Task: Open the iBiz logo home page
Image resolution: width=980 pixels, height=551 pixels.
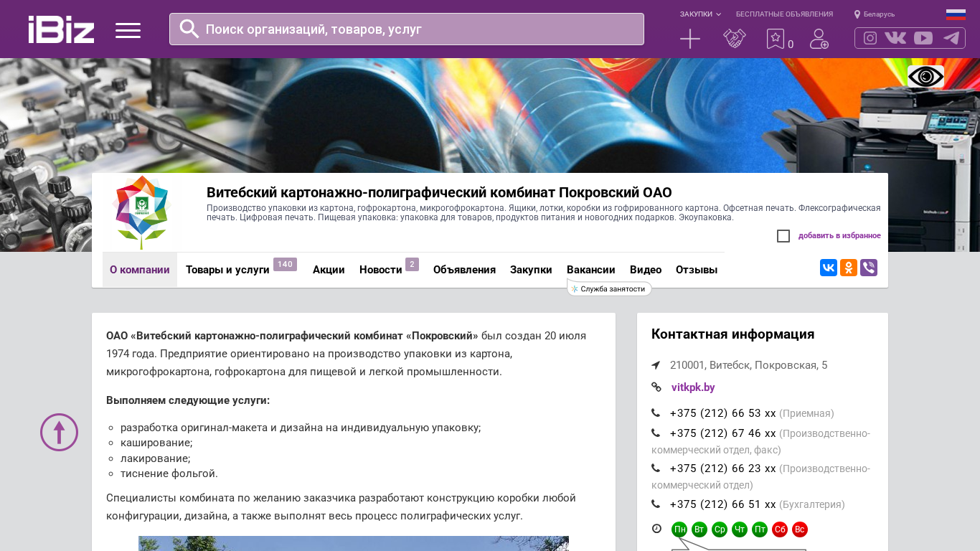Action: pos(61,29)
